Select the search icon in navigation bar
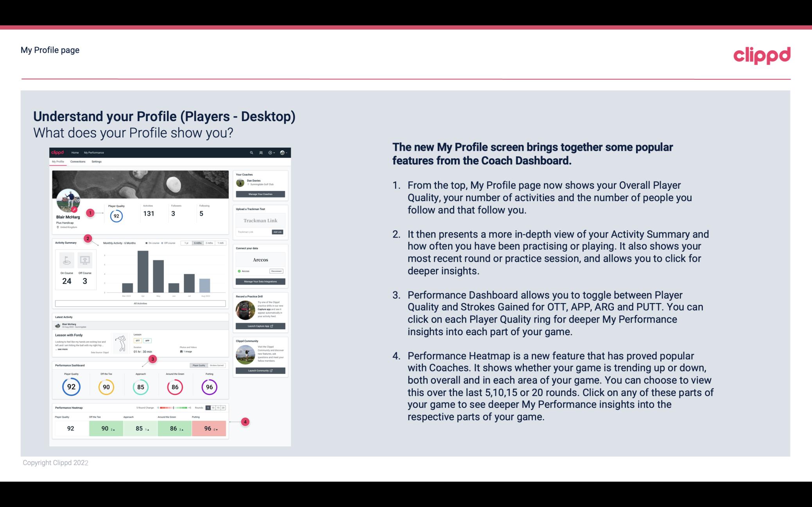This screenshot has height=507, width=812. pyautogui.click(x=251, y=152)
